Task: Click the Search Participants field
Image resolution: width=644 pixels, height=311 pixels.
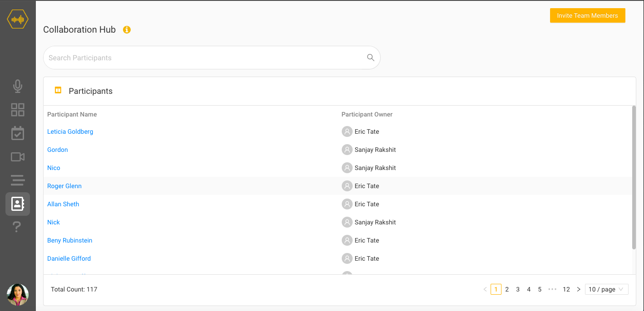Action: pyautogui.click(x=204, y=58)
